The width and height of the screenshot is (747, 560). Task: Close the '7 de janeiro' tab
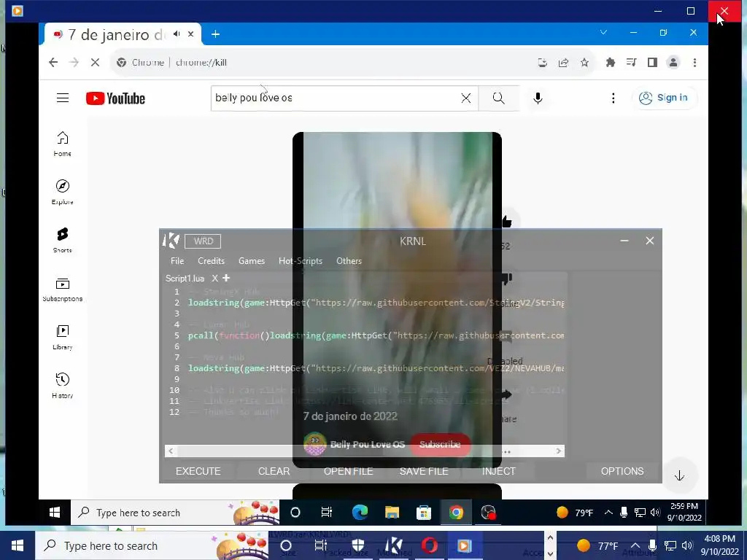(x=190, y=34)
